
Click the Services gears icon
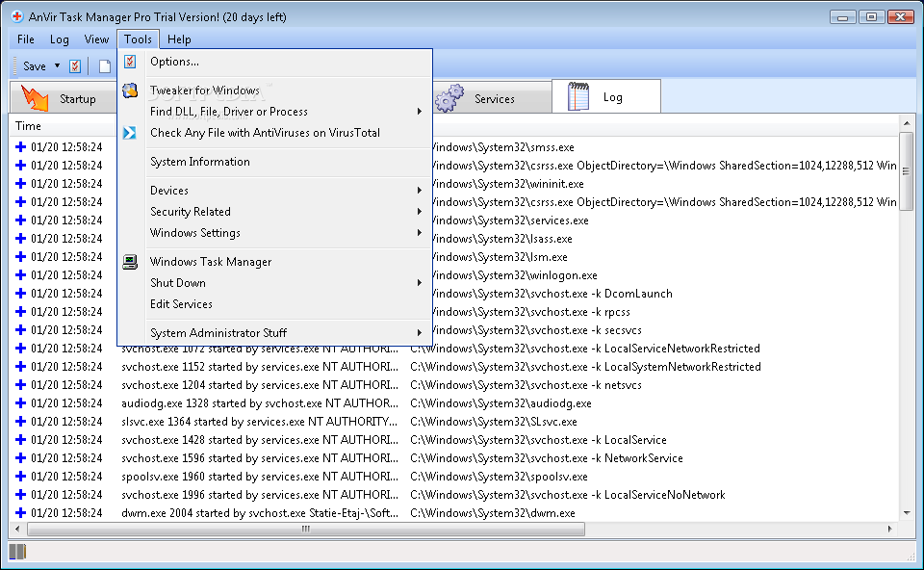(449, 98)
